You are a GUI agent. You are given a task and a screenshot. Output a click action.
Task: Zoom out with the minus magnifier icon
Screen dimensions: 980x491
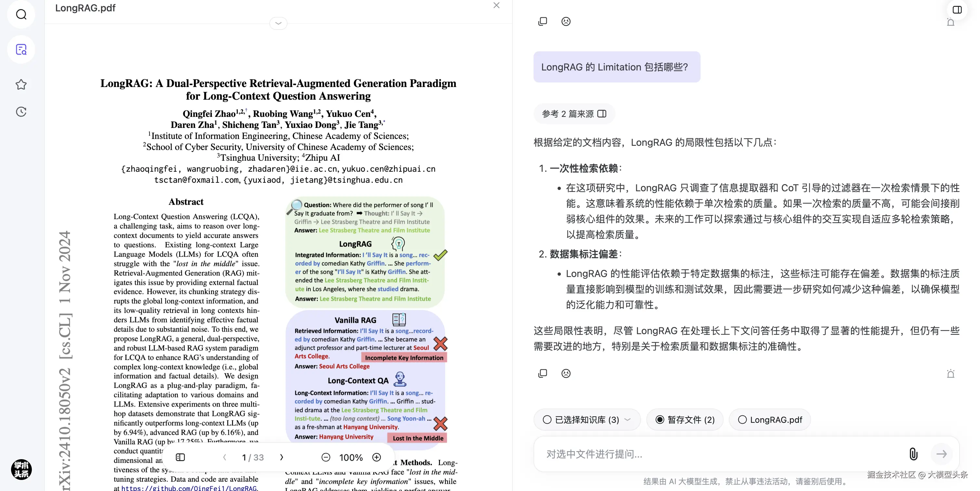pos(326,457)
